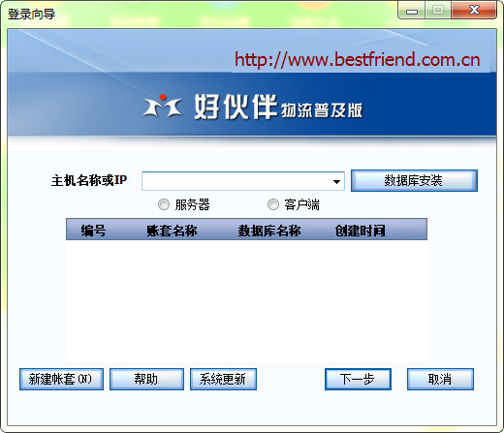504x433 pixels.
Task: Click the 创建时间 column header
Action: tap(361, 231)
